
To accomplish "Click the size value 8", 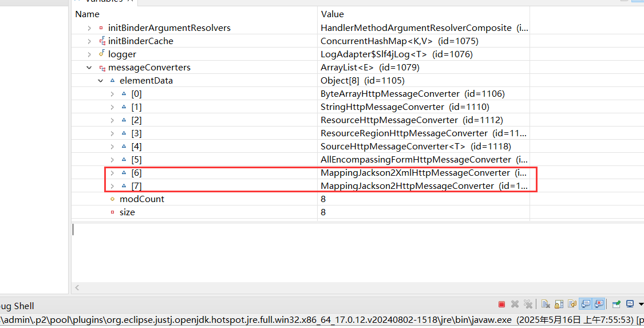I will tap(323, 212).
